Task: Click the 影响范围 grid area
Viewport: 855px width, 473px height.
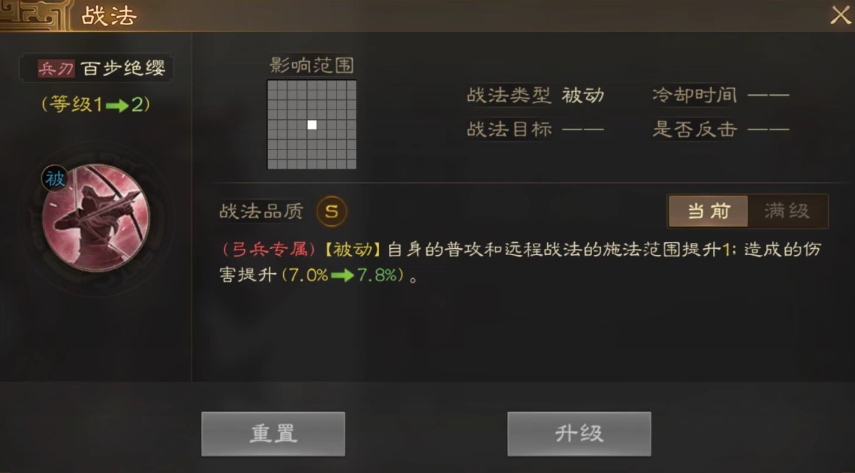Action: point(312,125)
